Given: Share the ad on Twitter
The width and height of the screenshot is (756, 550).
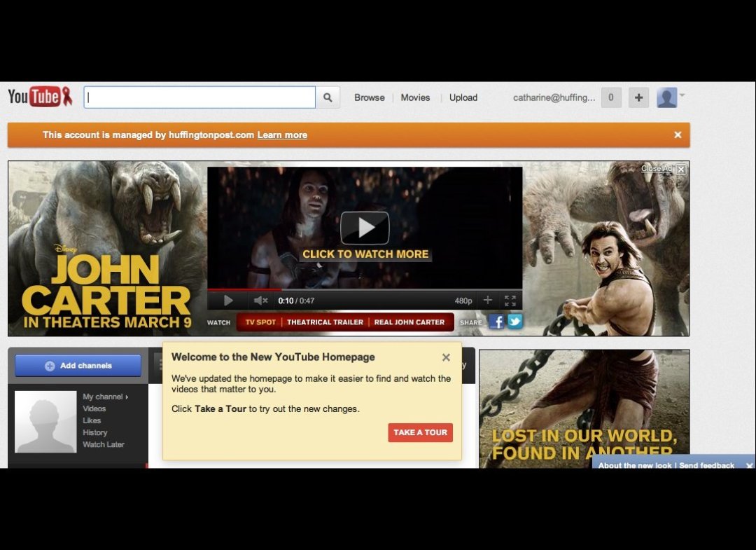Looking at the screenshot, I should coord(514,322).
